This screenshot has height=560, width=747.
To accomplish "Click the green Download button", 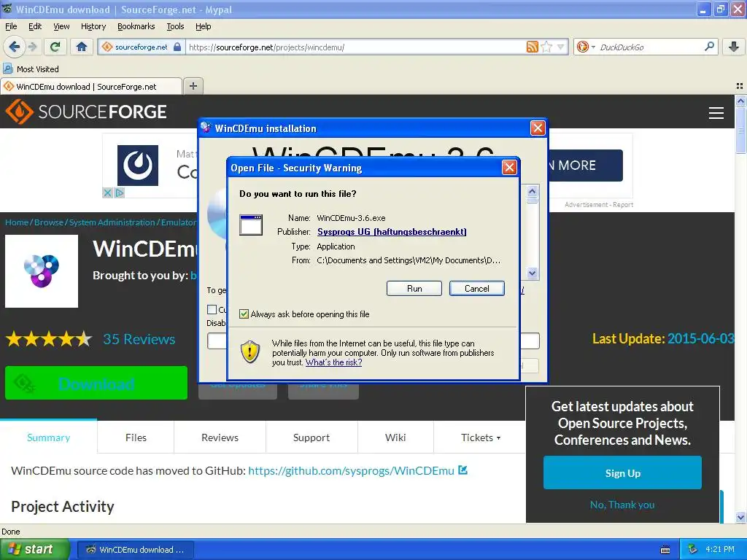I will click(96, 383).
